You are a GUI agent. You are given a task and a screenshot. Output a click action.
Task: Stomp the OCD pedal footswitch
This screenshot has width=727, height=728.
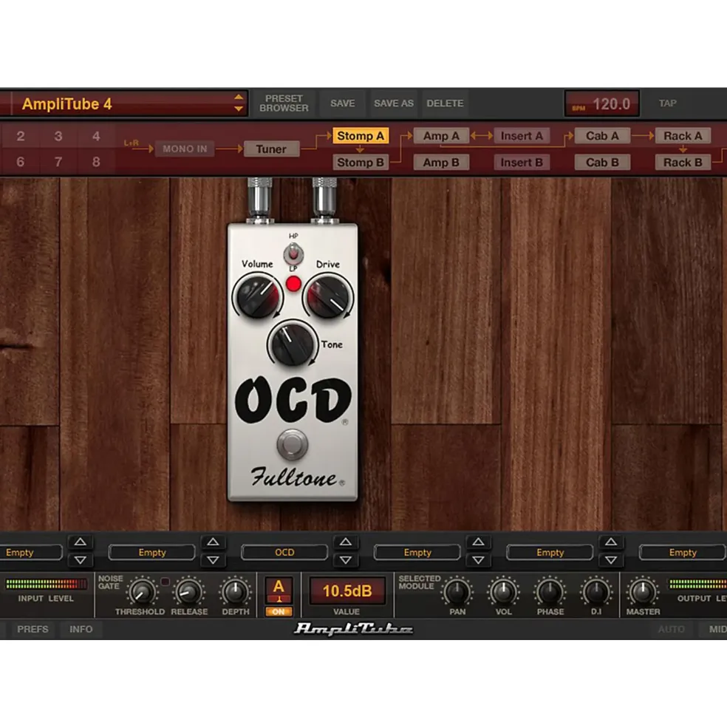(292, 444)
